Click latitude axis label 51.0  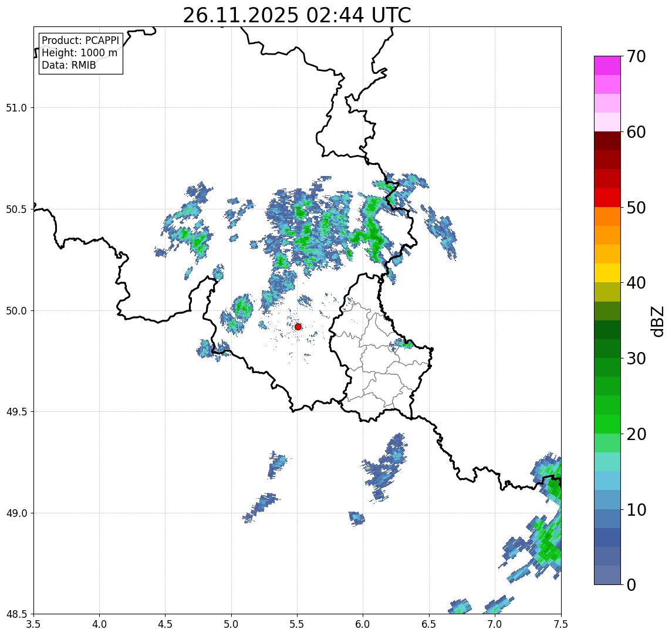point(16,107)
